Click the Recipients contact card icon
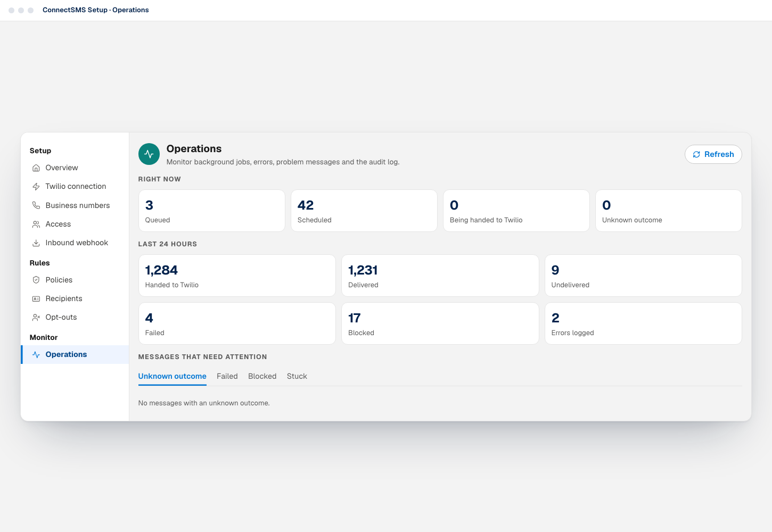772x532 pixels. click(36, 299)
